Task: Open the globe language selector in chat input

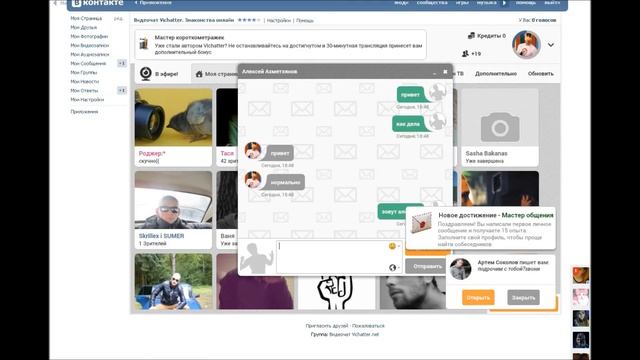Action: tap(393, 267)
